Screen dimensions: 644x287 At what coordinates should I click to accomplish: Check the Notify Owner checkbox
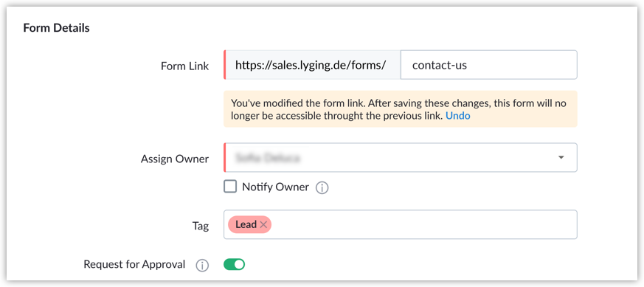230,187
